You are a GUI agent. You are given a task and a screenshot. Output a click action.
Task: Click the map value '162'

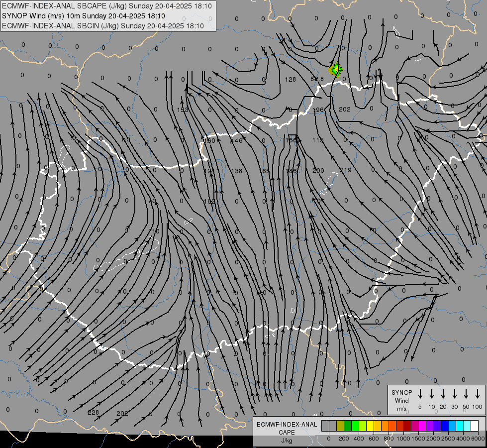[209, 202]
